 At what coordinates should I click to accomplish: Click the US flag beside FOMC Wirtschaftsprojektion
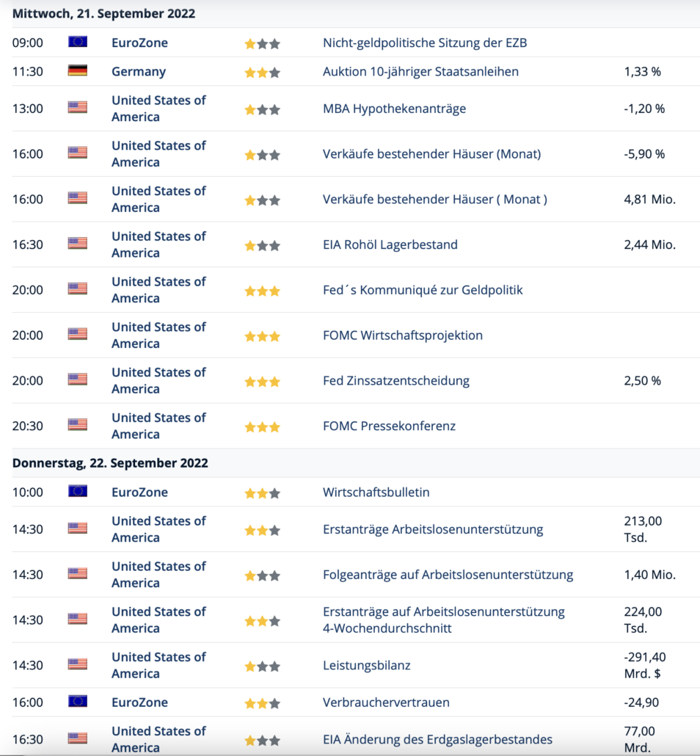(x=77, y=334)
